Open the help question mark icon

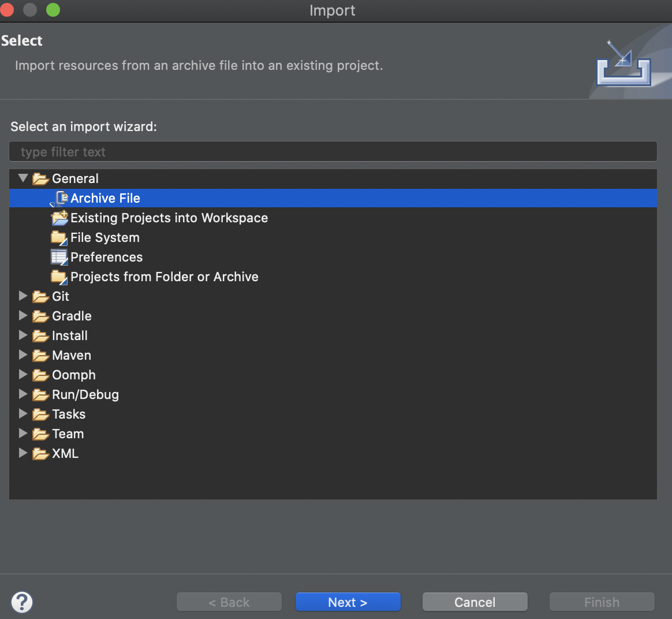pyautogui.click(x=22, y=602)
